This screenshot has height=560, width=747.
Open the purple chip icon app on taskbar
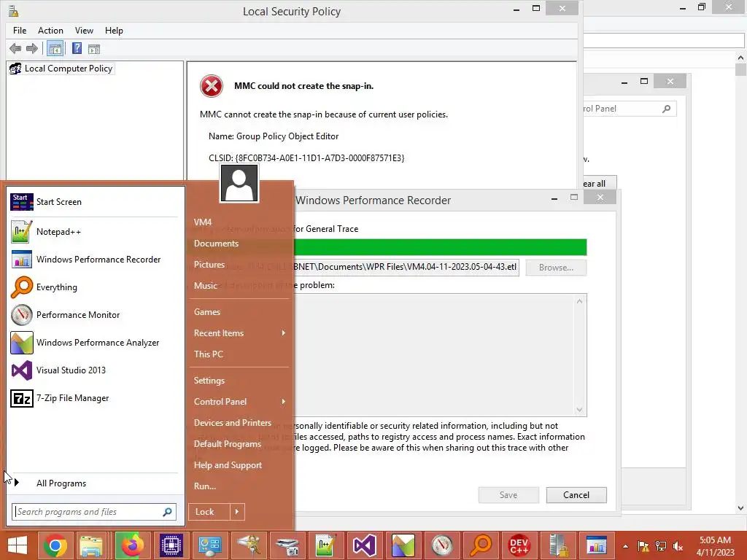(x=171, y=545)
